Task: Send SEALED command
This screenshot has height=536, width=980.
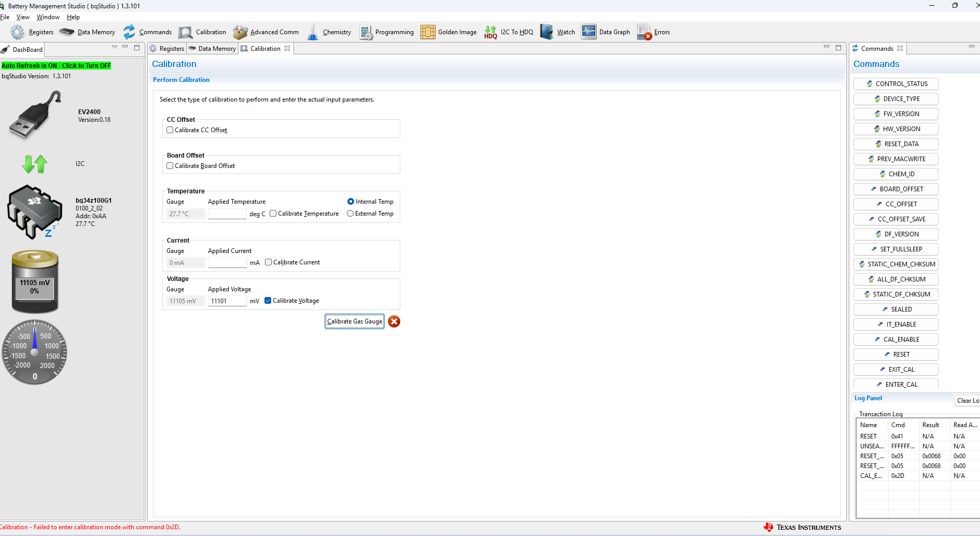Action: pos(895,309)
